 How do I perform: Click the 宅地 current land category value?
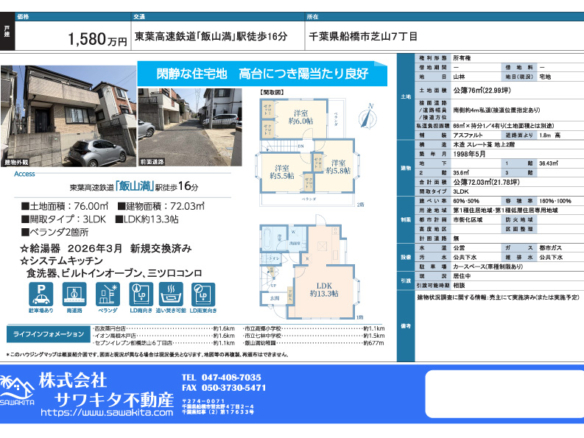point(545,77)
